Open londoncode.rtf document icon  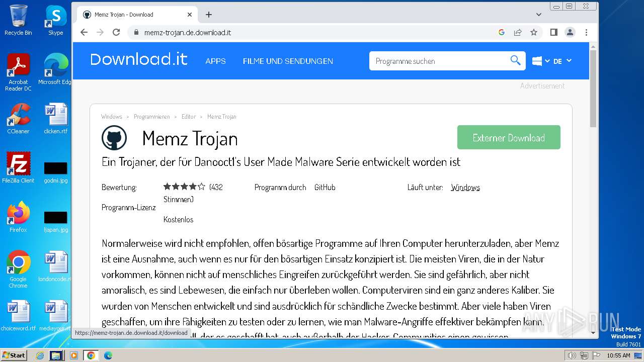(56, 266)
